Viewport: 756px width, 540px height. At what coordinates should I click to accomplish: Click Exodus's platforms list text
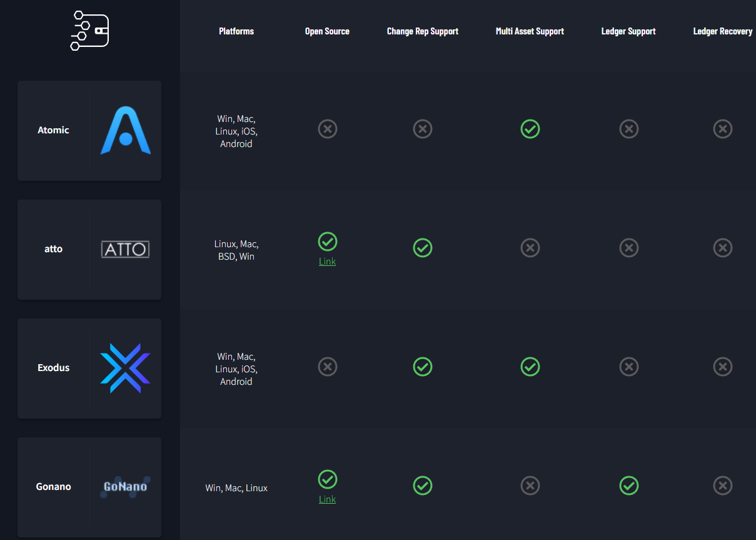(x=236, y=369)
